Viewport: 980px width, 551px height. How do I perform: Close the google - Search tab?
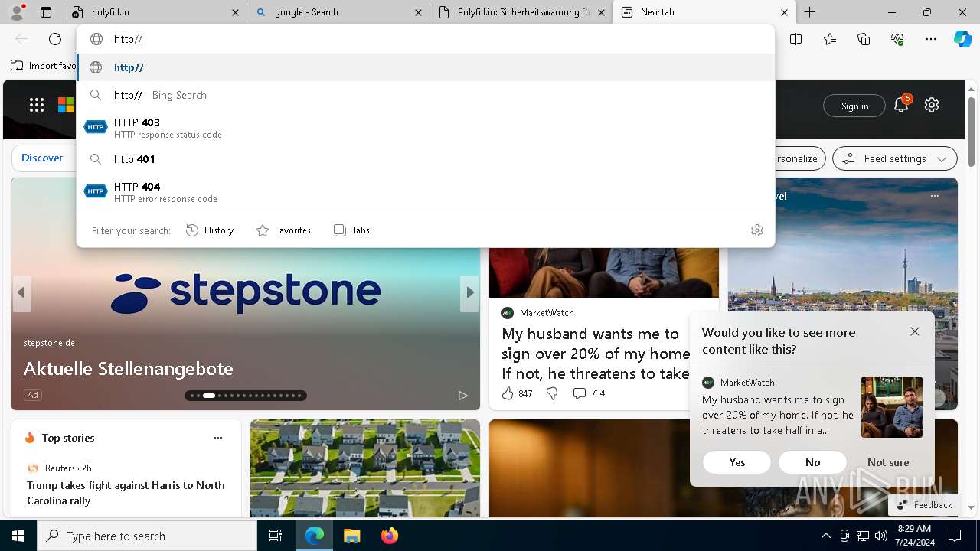pos(418,12)
